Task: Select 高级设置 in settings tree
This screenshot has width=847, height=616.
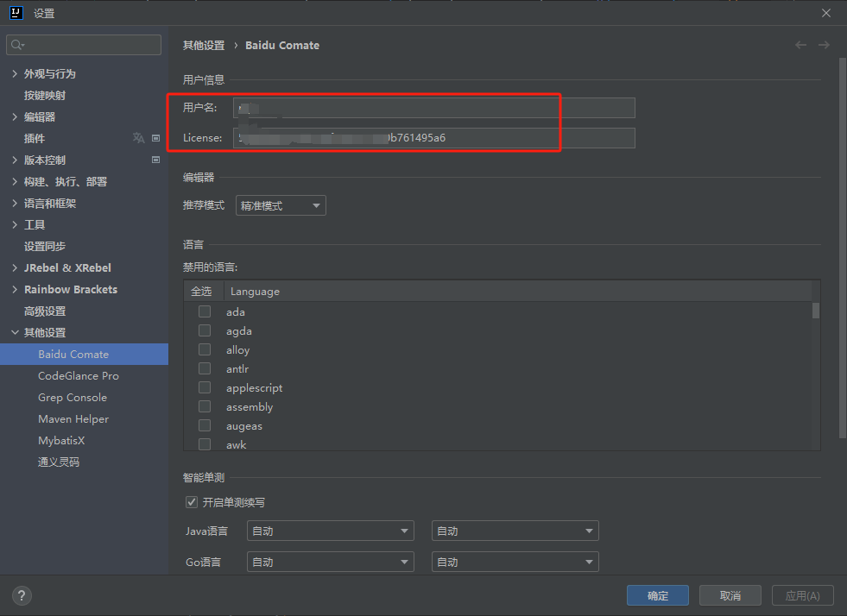Action: pyautogui.click(x=45, y=311)
